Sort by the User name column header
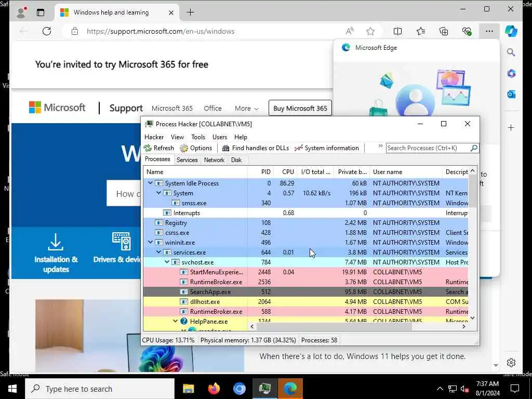 (406, 172)
